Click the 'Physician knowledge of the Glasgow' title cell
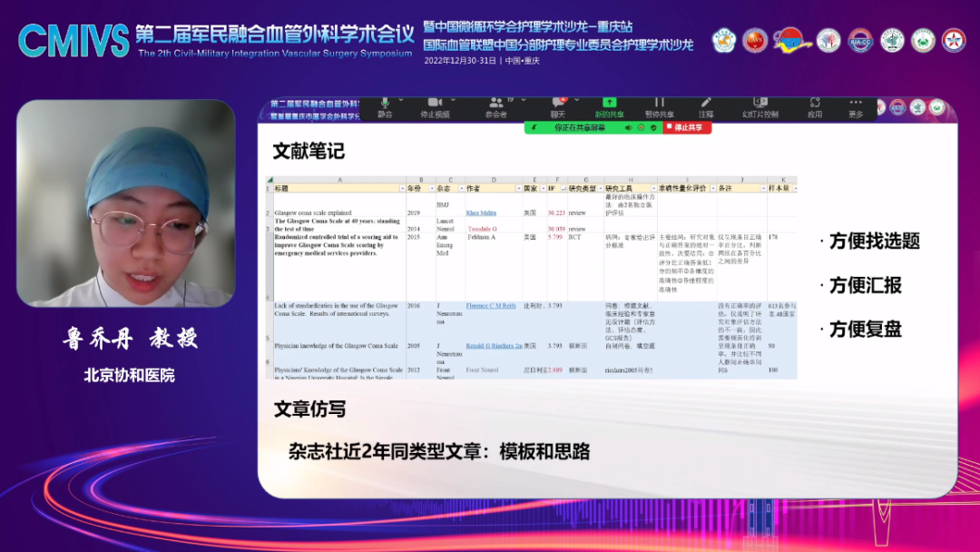The height and width of the screenshot is (552, 980). (337, 346)
